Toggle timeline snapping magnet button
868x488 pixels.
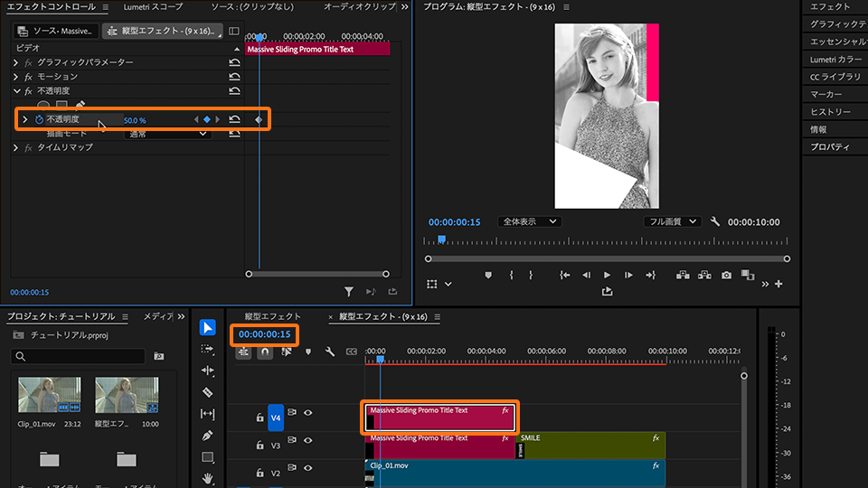pos(265,352)
